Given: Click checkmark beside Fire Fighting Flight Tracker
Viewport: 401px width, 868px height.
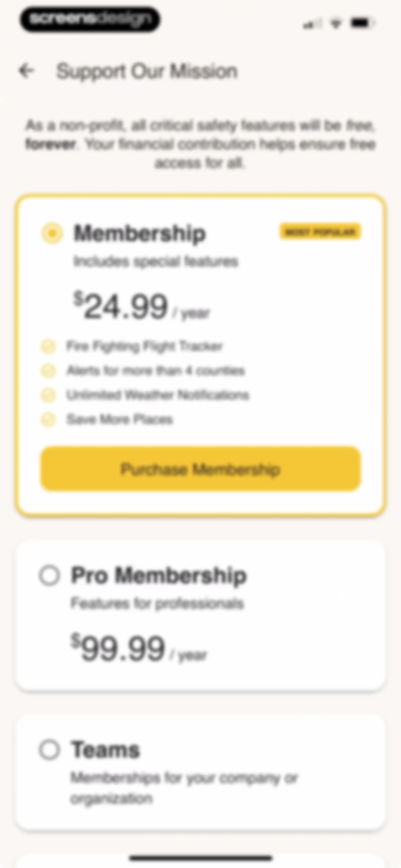Looking at the screenshot, I should click(48, 346).
